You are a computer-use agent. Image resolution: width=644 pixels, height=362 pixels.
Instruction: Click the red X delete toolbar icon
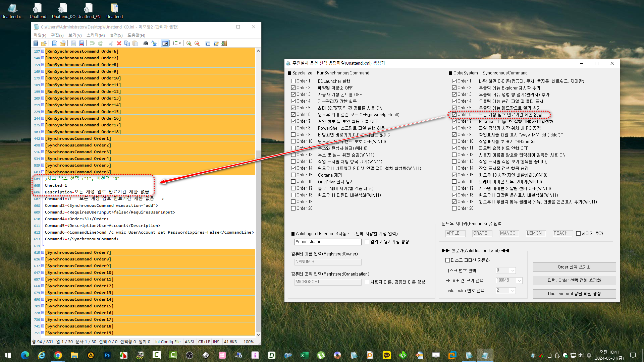pos(119,43)
